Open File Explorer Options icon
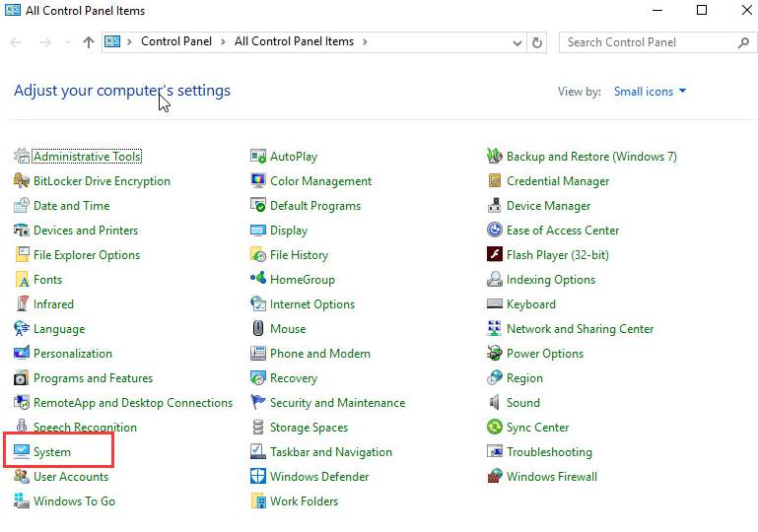The image size is (758, 532). [x=22, y=254]
